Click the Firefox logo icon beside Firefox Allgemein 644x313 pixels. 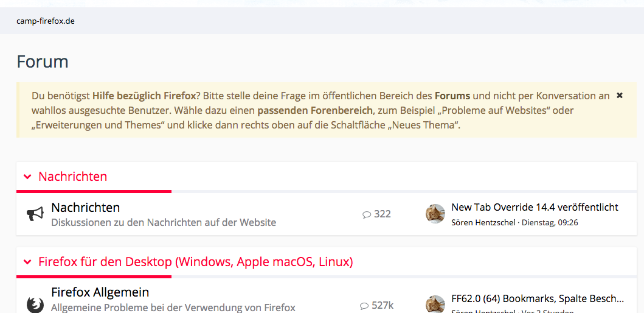coord(35,304)
